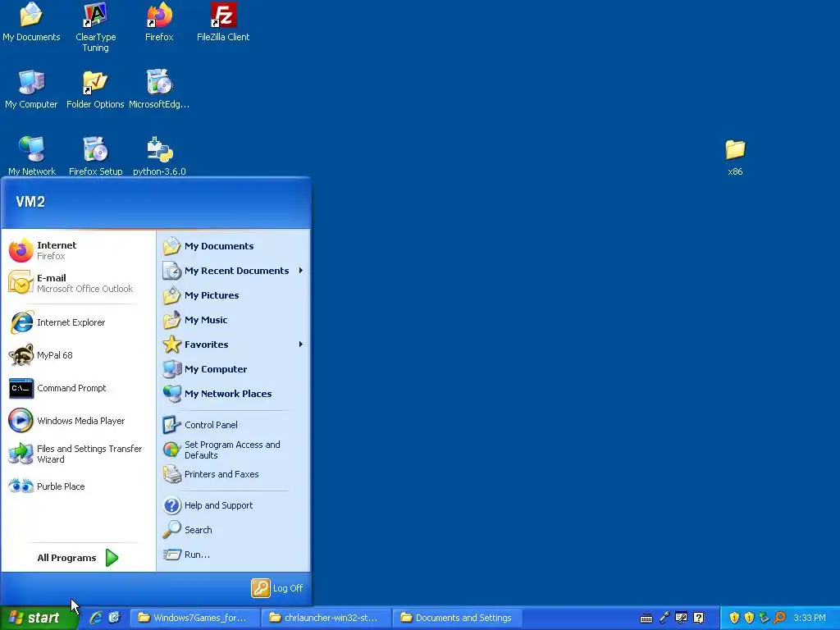This screenshot has height=630, width=840.
Task: Select My Network desktop icon
Action: point(32,156)
